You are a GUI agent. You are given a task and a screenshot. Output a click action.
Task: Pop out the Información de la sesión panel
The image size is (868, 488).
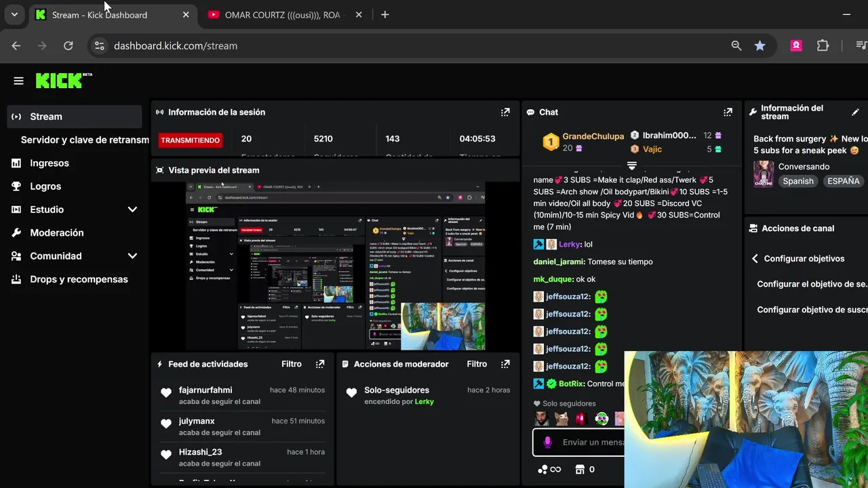(x=505, y=113)
